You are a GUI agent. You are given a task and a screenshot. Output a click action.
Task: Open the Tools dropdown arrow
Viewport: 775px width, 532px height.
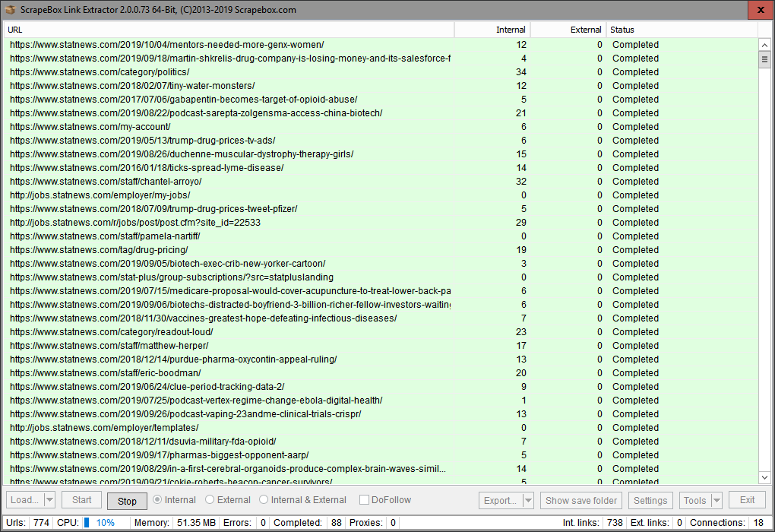716,500
